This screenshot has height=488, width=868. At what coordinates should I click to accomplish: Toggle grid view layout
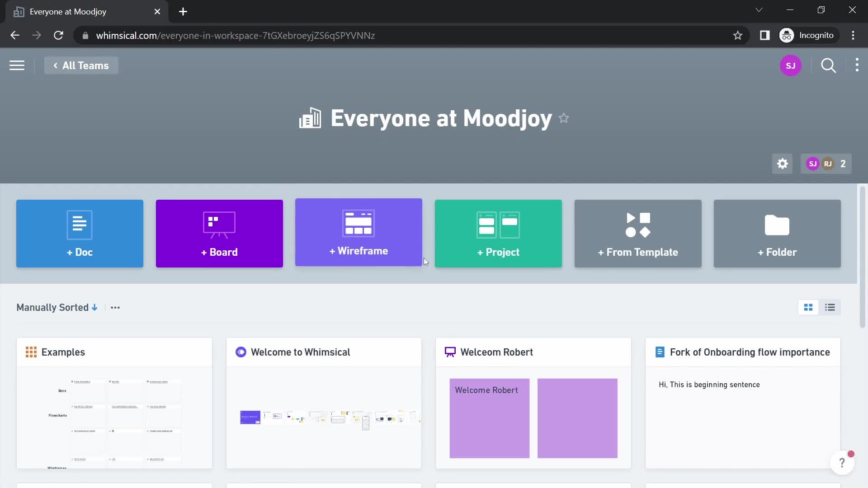tap(808, 307)
